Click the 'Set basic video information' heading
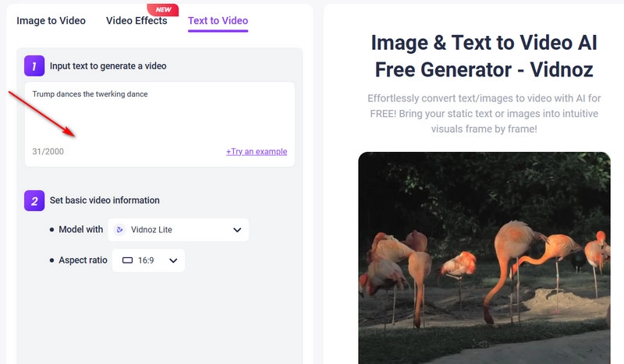 click(105, 200)
